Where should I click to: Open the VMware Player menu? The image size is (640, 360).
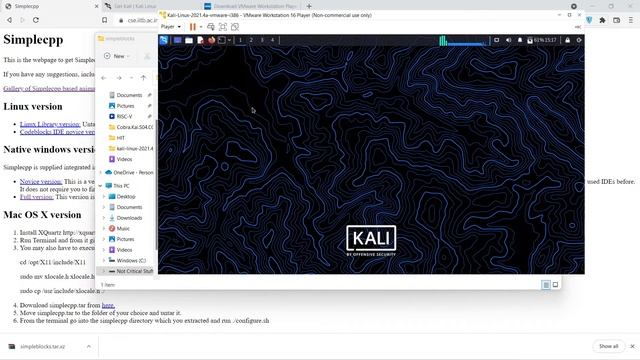[x=171, y=27]
